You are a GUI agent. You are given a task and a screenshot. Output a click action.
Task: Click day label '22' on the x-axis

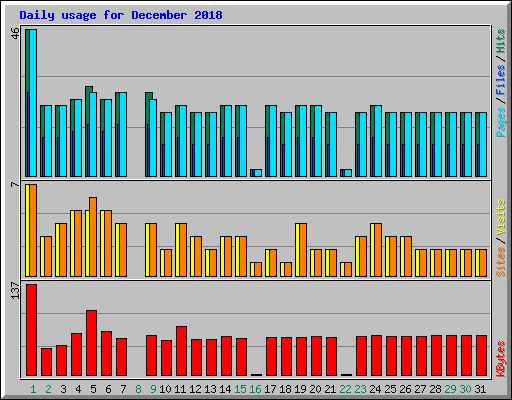(345, 389)
